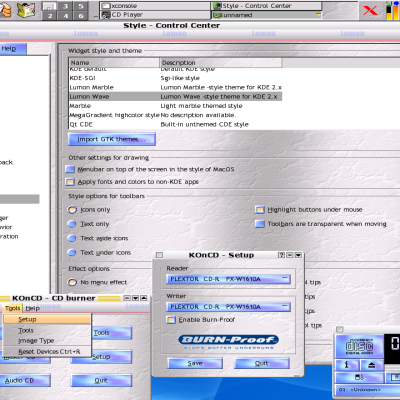The image size is (400, 400).
Task: Click the help question mark in KOnCD Setup titlebar
Action: [281, 255]
